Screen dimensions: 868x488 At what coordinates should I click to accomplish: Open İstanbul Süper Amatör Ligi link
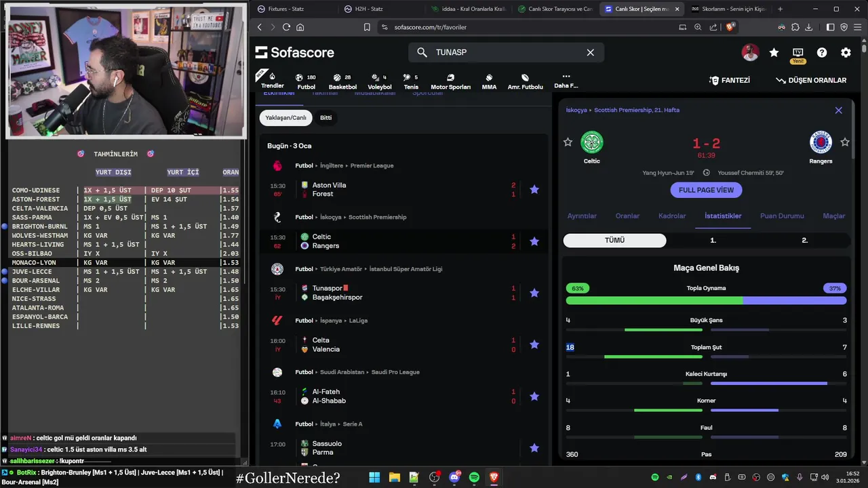(406, 269)
